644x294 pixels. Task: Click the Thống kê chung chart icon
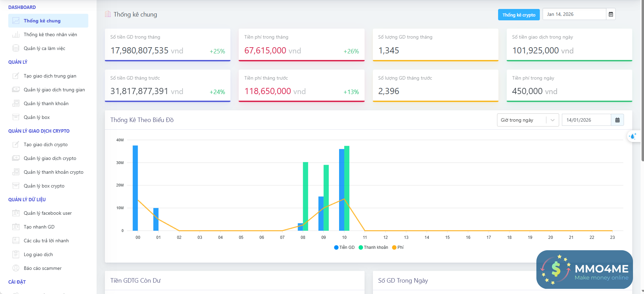pos(16,21)
